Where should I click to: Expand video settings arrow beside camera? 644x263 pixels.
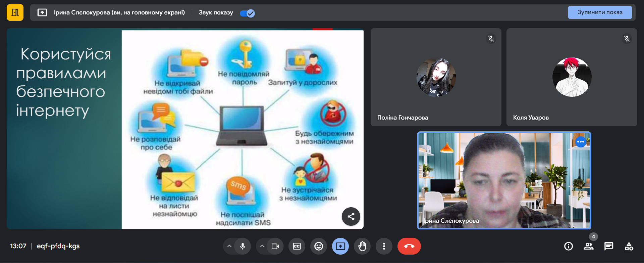(x=262, y=246)
